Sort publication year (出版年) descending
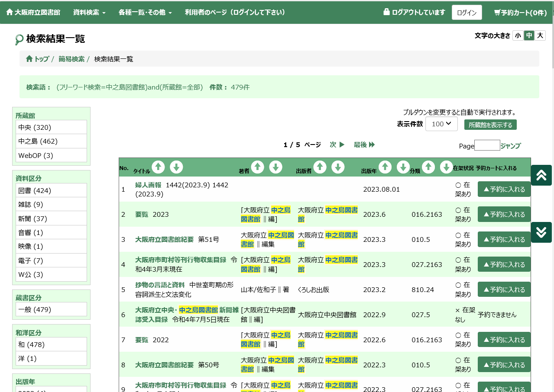Viewport: 554px width, 392px height. [403, 167]
